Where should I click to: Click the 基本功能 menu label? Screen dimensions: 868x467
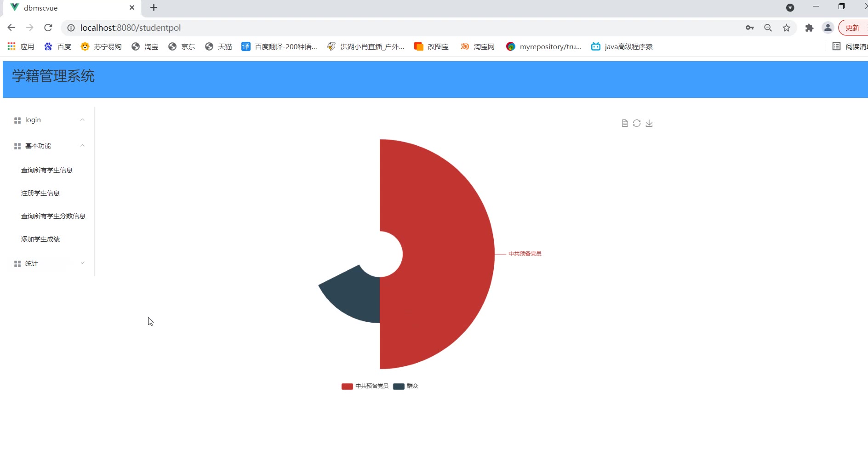[x=38, y=146]
